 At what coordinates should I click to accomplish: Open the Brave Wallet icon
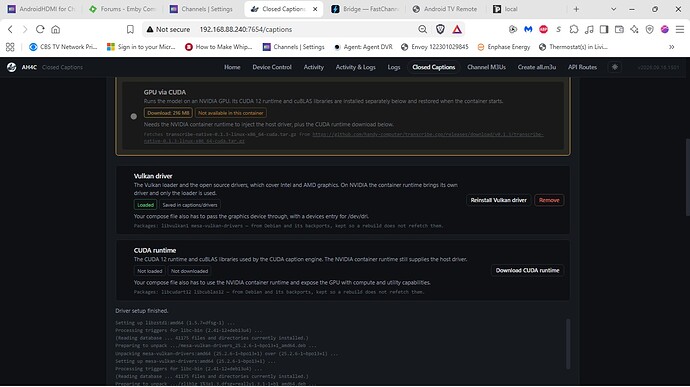619,29
